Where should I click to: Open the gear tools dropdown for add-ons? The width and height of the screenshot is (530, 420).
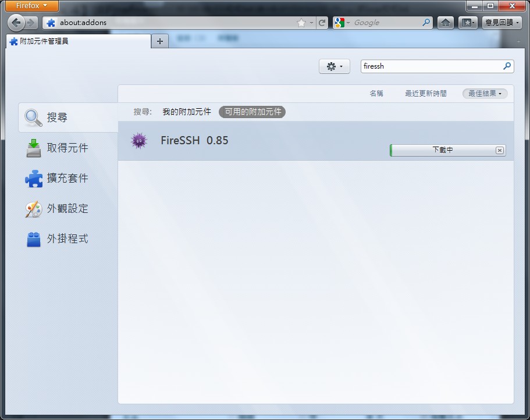tap(335, 66)
